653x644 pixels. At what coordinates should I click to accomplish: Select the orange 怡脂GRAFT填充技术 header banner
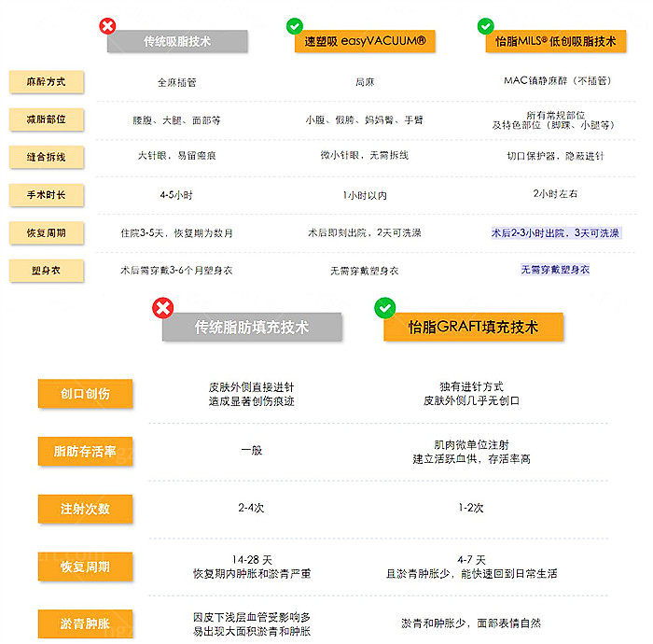tap(474, 327)
